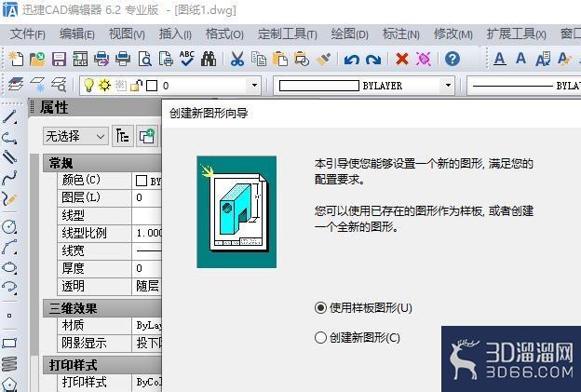581x392 pixels.
Task: Undo last action with blue arrow
Action: point(351,60)
